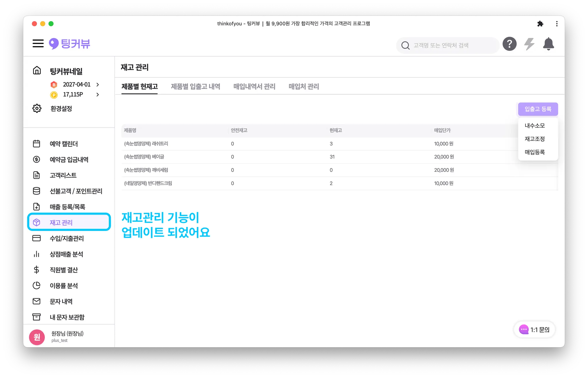Viewport: 588px width, 378px height.
Task: Open 이용률 분석 pie chart icon
Action: pyautogui.click(x=36, y=286)
